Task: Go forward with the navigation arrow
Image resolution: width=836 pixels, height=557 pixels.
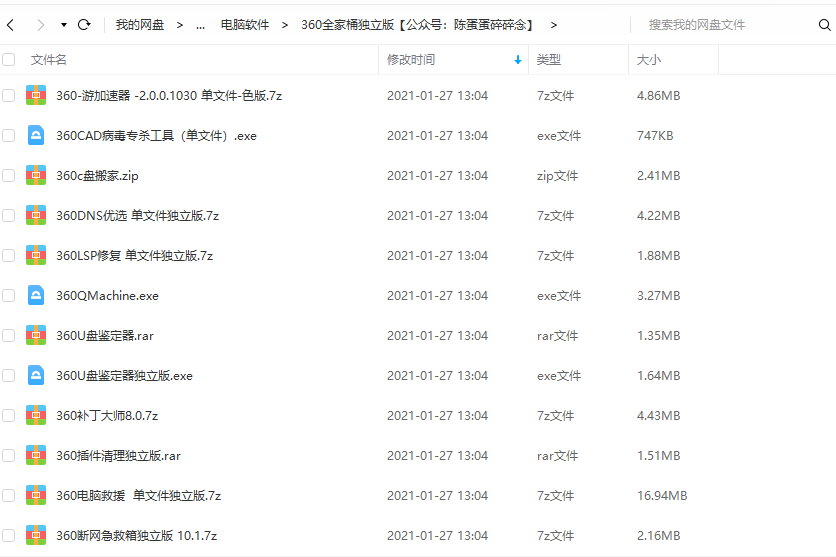Action: tap(41, 25)
